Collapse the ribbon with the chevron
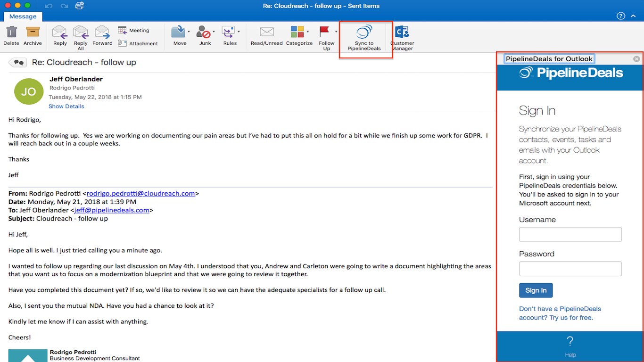The height and width of the screenshot is (362, 644). click(x=633, y=16)
